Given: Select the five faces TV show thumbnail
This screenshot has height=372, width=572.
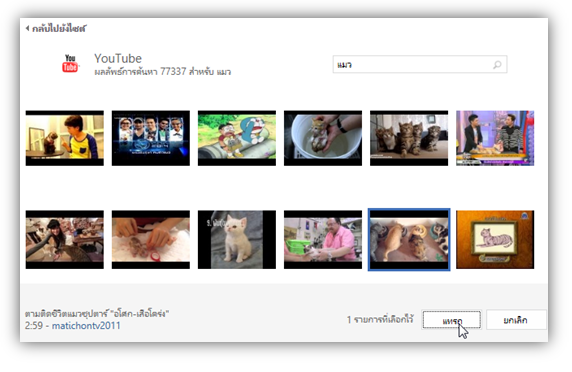Looking at the screenshot, I should [x=151, y=138].
